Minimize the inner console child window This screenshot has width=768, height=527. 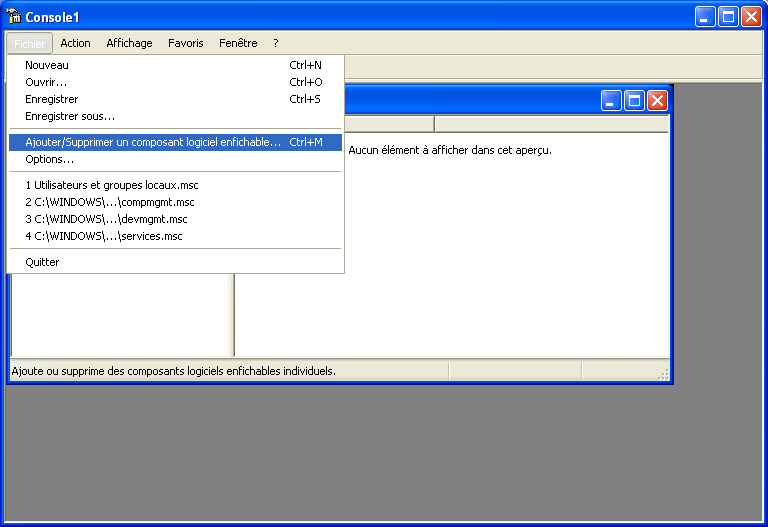pos(611,101)
